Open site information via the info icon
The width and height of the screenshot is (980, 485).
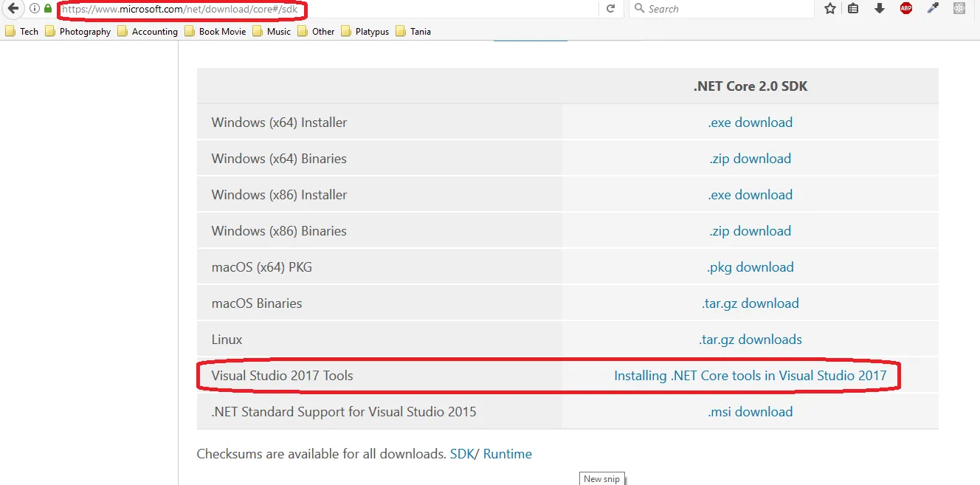click(x=34, y=9)
